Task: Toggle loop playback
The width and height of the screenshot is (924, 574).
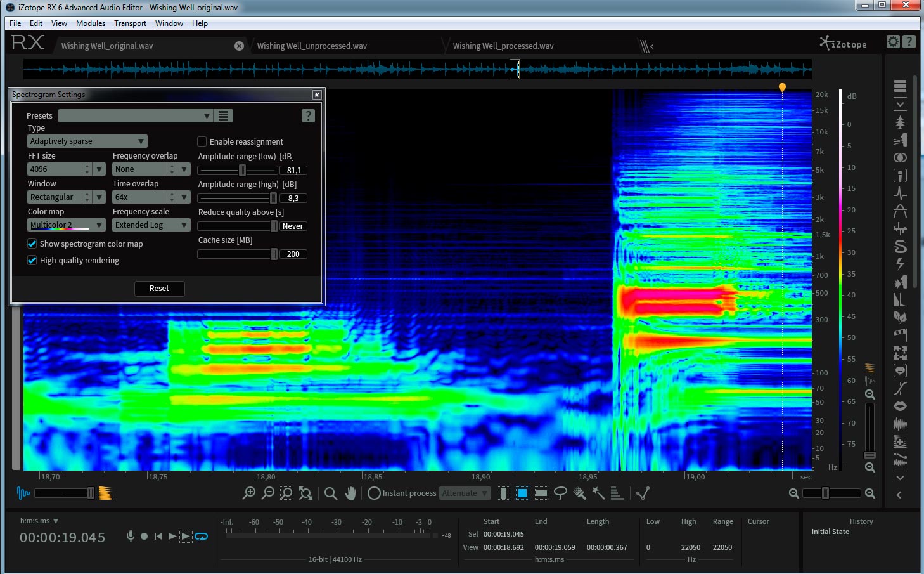Action: coord(202,537)
